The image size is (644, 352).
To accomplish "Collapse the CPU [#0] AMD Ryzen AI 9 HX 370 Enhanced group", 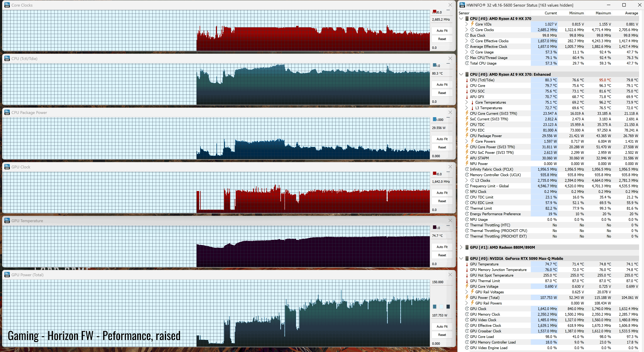I will (461, 74).
